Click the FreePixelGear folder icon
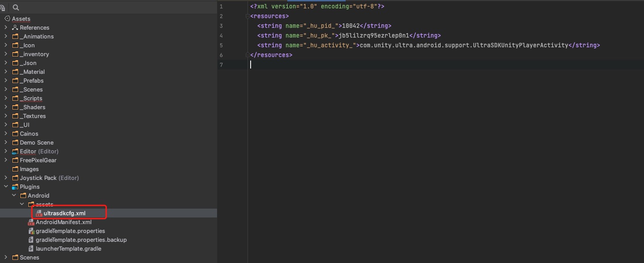Image resolution: width=644 pixels, height=263 pixels. pos(15,160)
